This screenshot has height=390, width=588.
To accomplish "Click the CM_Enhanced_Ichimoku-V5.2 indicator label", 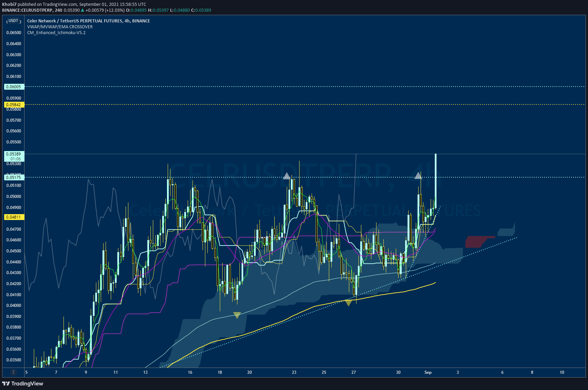I will [56, 33].
